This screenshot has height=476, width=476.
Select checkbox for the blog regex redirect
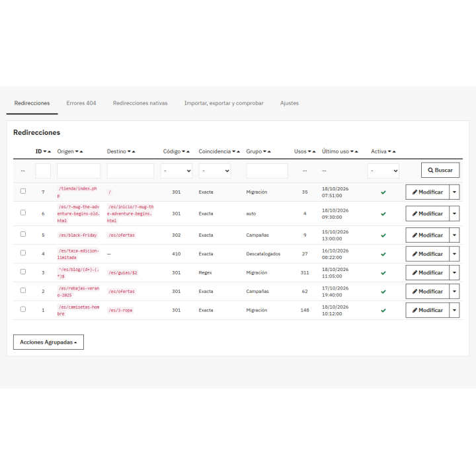pos(23,272)
